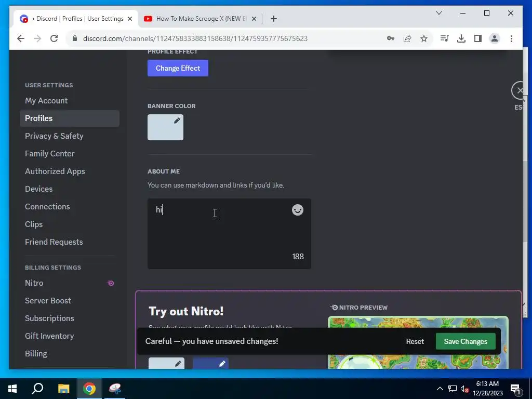Click the Change Effect button
This screenshot has width=532, height=399.
178,68
